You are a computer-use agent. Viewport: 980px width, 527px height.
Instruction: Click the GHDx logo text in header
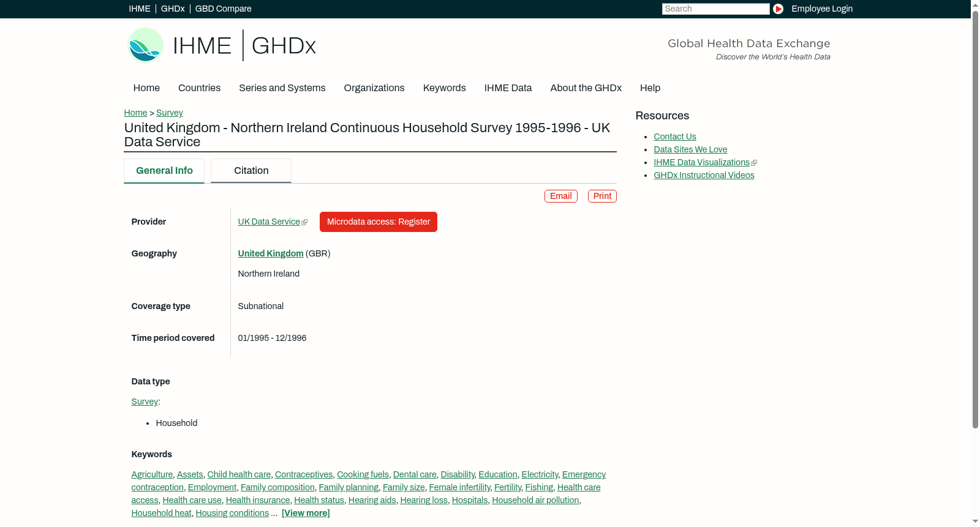click(284, 46)
